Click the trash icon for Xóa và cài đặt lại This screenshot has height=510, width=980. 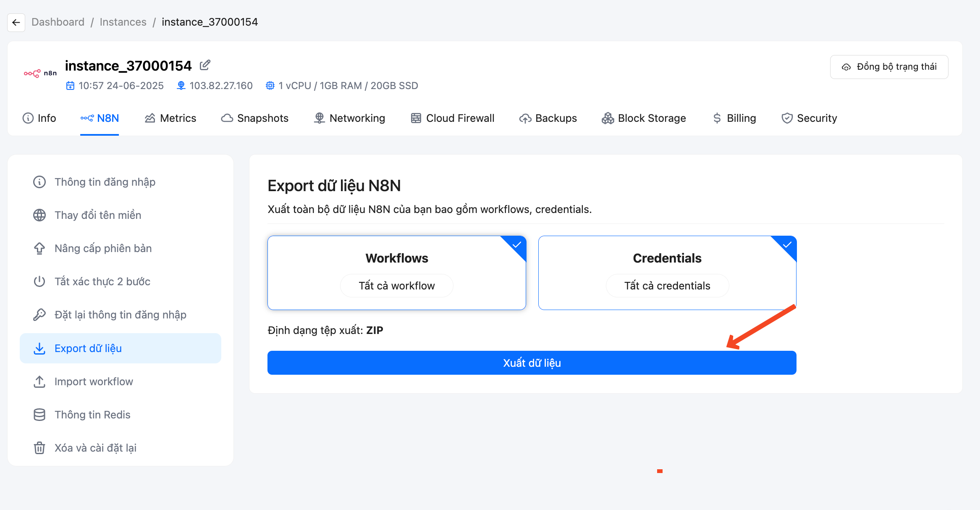(x=39, y=448)
